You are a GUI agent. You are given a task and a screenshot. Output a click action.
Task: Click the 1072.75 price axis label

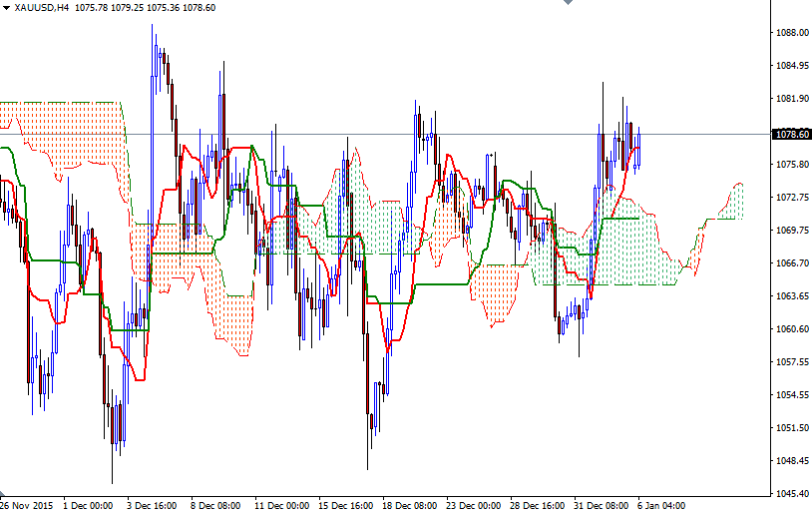coord(792,198)
